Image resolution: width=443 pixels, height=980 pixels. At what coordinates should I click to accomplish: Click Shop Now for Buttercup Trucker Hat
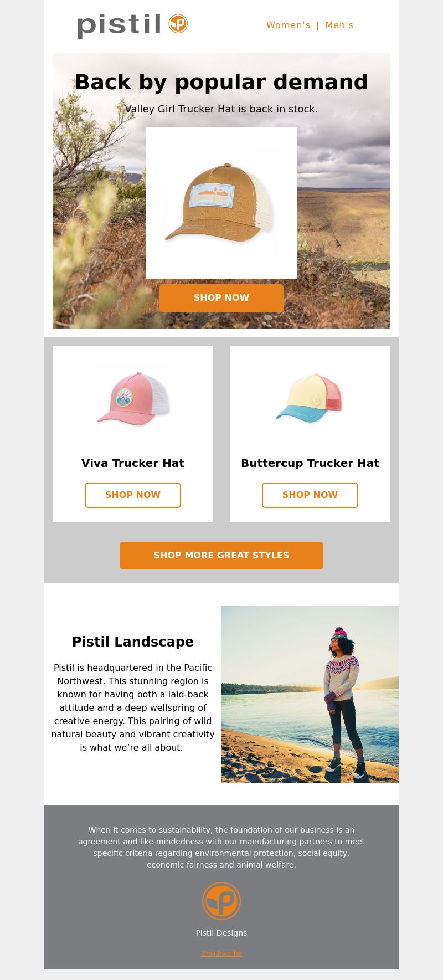pyautogui.click(x=310, y=495)
